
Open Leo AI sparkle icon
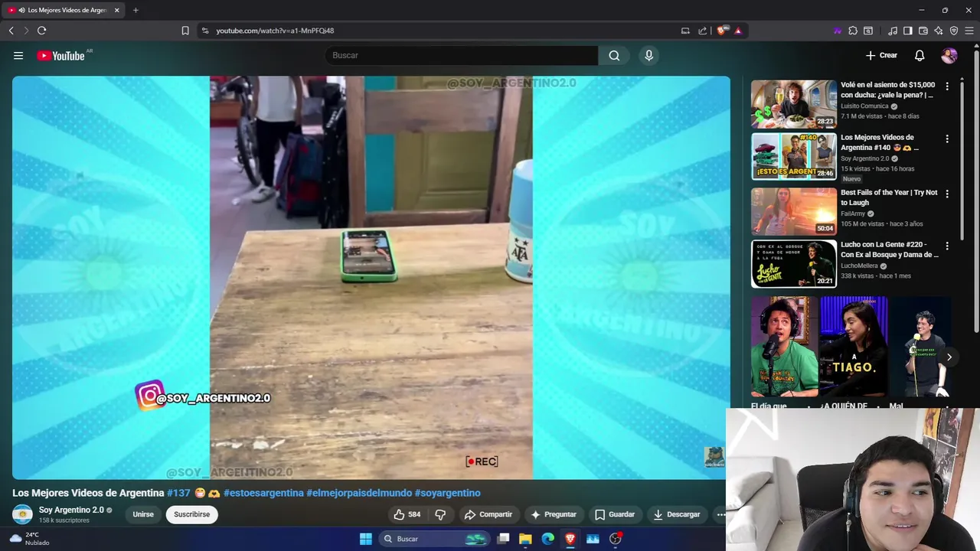(x=939, y=31)
